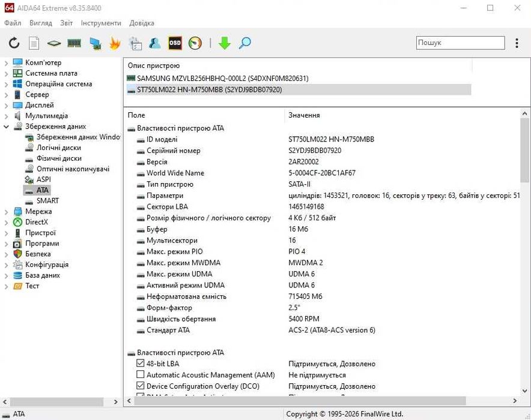Viewport: 531px width, 420px height.
Task: Select the Комп'ютер tree node
Action: [x=37, y=62]
